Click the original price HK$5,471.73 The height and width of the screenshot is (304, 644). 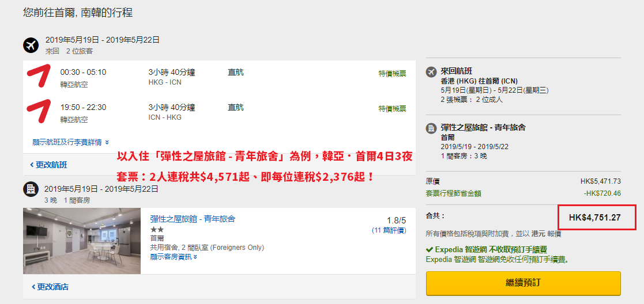coord(600,181)
